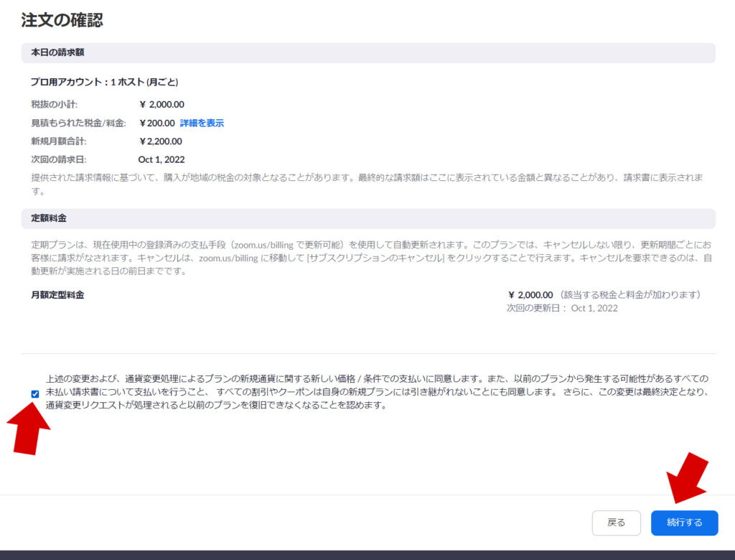
Task: Select the 定額料金 section header
Action: (x=49, y=218)
